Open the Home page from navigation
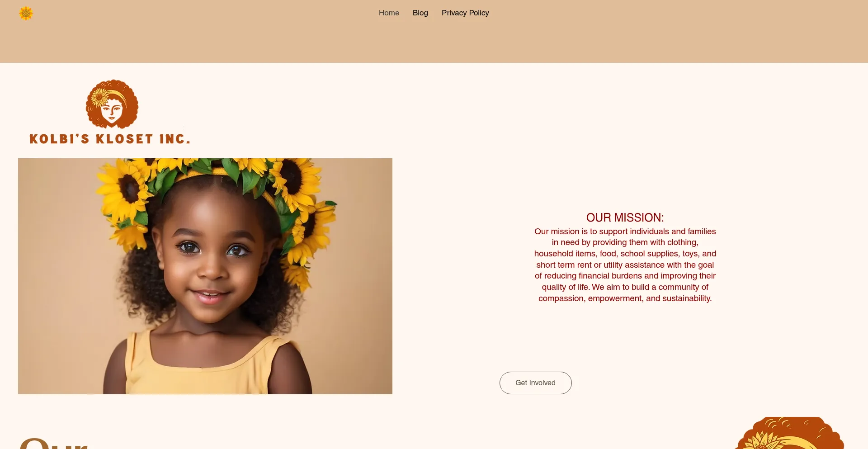868x449 pixels. (x=389, y=13)
